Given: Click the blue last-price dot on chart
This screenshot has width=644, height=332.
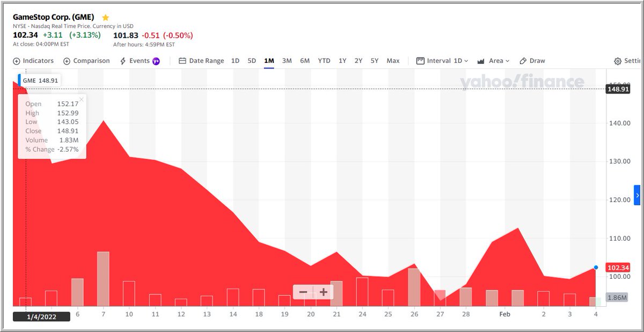Looking at the screenshot, I should click(596, 267).
